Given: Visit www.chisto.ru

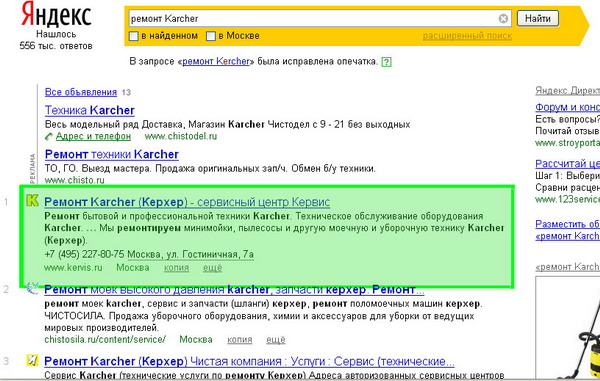Looking at the screenshot, I should coord(74,180).
